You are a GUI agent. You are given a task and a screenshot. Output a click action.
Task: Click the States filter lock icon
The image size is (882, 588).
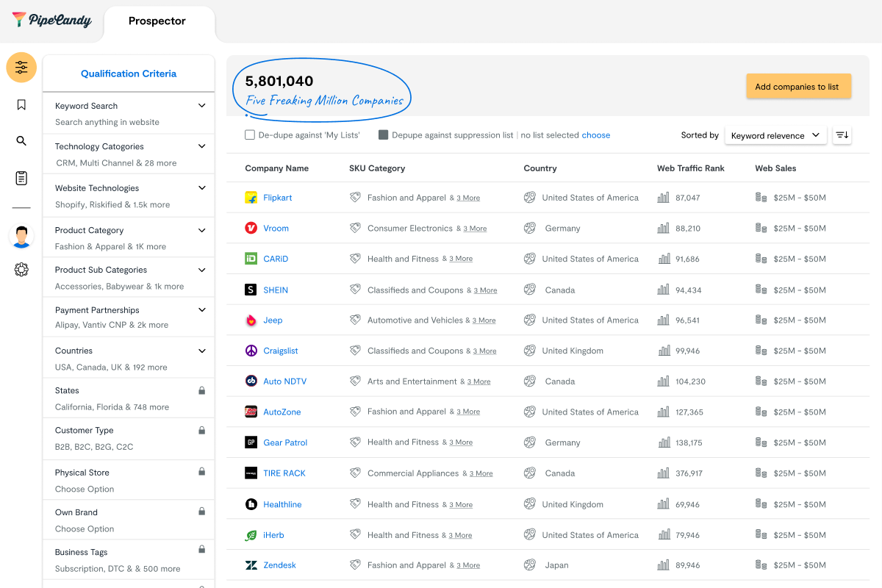click(x=202, y=390)
